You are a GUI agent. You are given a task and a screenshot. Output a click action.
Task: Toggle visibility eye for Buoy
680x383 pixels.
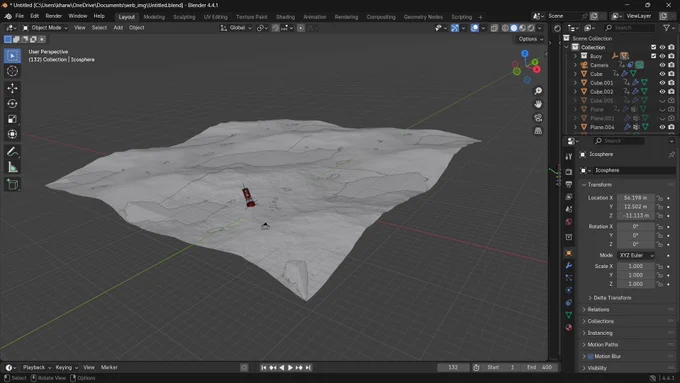click(x=662, y=56)
